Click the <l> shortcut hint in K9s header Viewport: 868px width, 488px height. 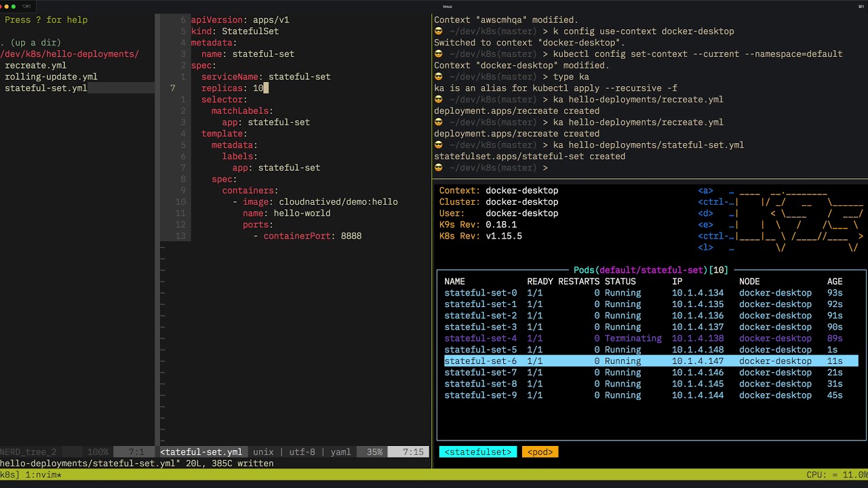705,247
